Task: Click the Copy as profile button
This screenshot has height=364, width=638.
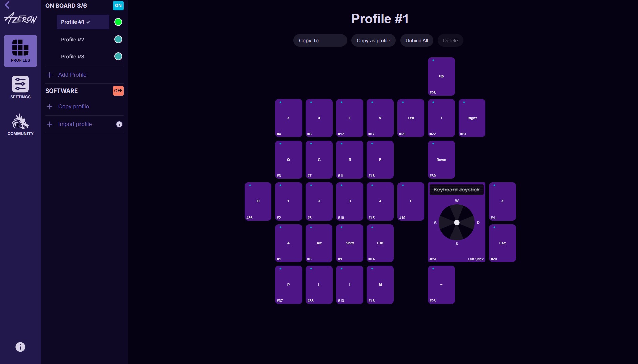Action: [373, 40]
